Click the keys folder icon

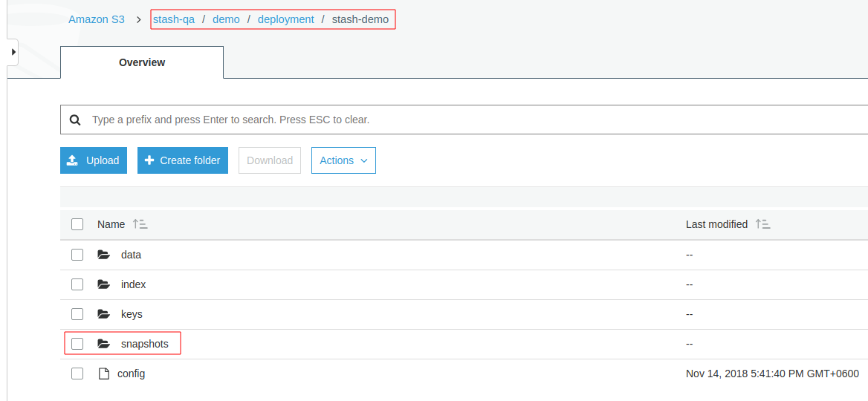click(x=103, y=314)
